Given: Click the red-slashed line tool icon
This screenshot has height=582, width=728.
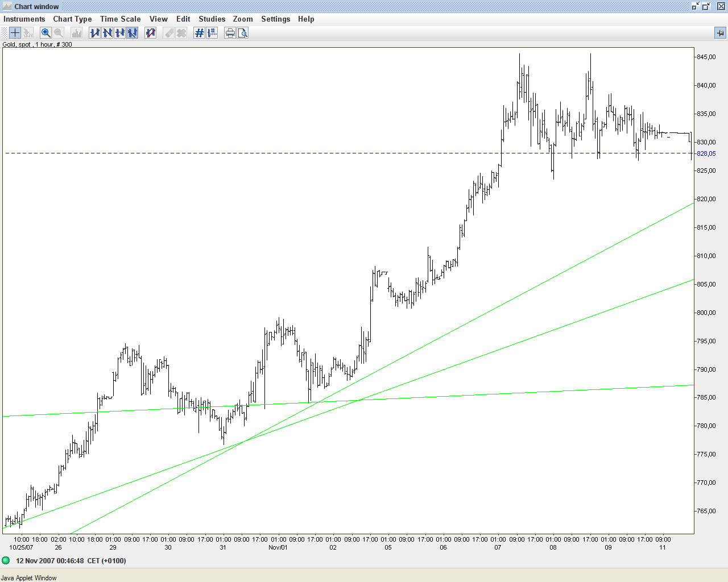Looking at the screenshot, I should (151, 33).
